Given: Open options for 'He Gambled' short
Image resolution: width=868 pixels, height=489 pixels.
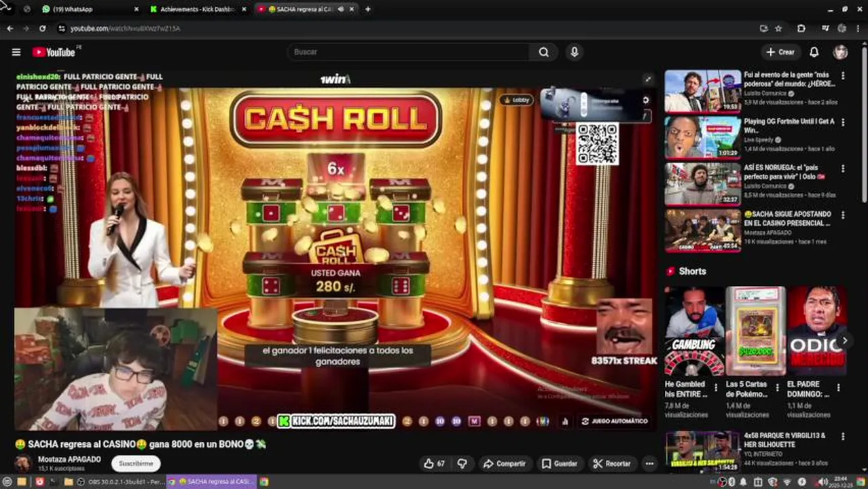Looking at the screenshot, I should (x=716, y=388).
